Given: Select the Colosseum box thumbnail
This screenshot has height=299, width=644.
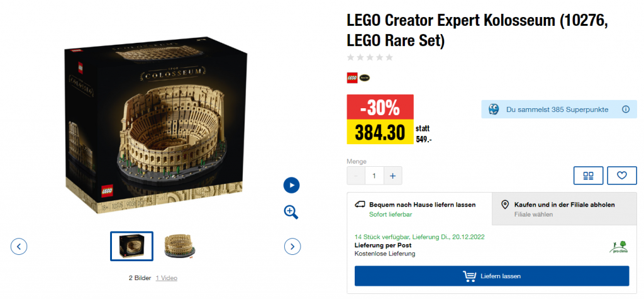Looking at the screenshot, I should tap(131, 245).
